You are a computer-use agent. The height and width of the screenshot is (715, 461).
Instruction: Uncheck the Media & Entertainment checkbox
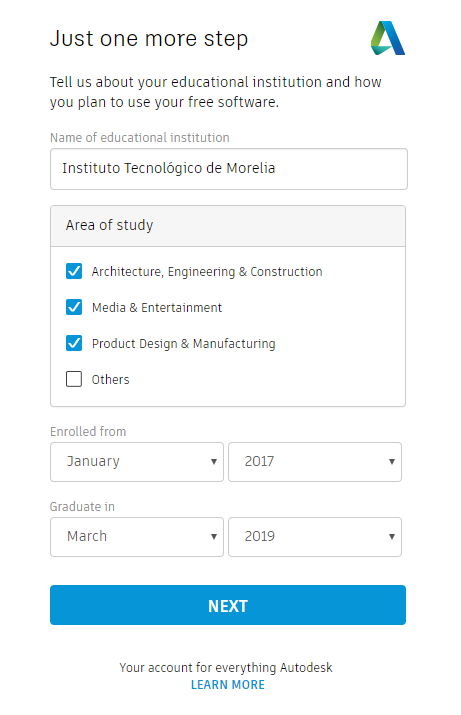74,307
